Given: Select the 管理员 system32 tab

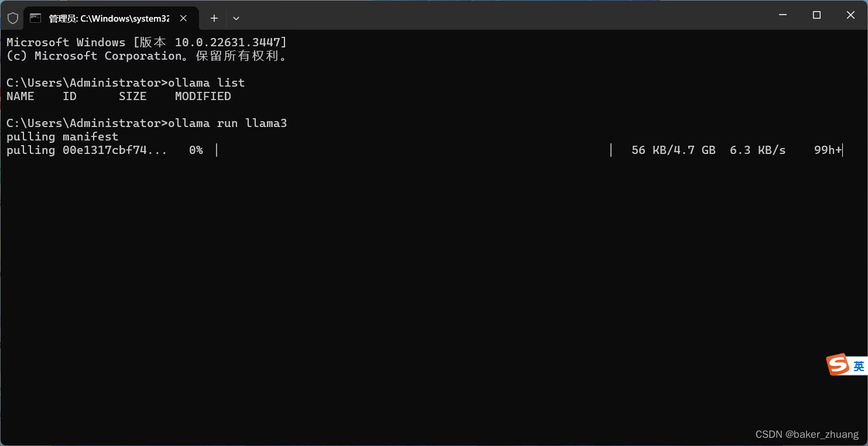Looking at the screenshot, I should (109, 18).
